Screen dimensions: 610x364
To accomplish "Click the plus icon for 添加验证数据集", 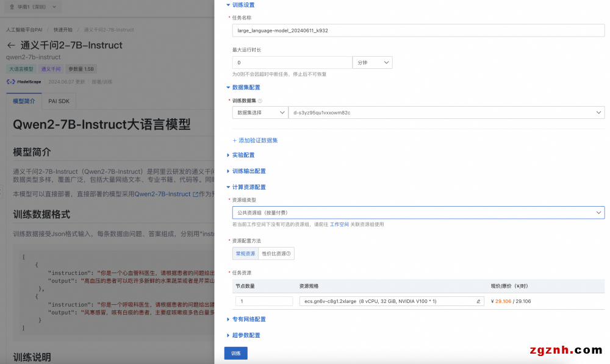I will pyautogui.click(x=235, y=140).
